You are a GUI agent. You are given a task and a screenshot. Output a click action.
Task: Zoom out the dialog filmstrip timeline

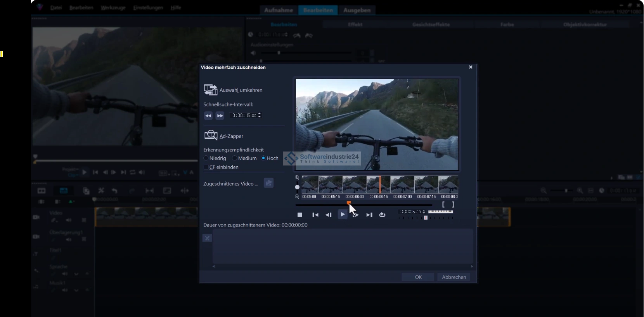click(297, 197)
